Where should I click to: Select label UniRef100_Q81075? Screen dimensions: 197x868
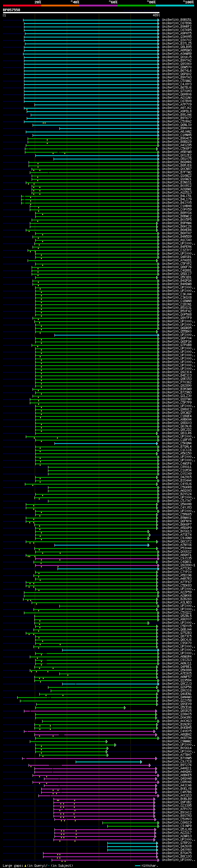(x=177, y=159)
